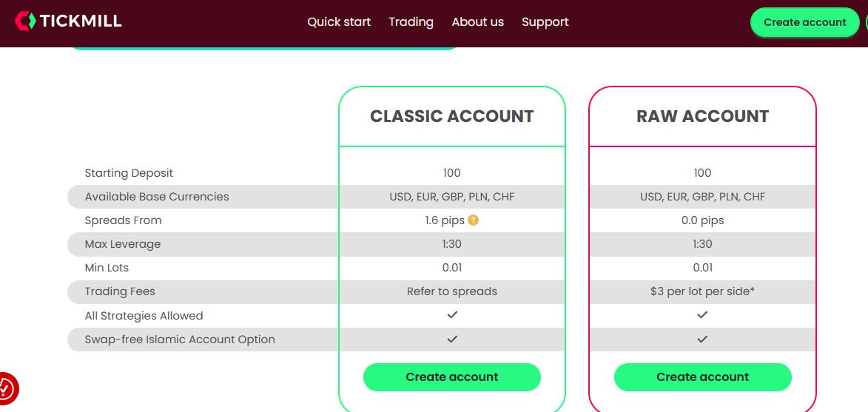Click the Tickmill brand name text
This screenshot has width=868, height=412.
[x=81, y=21]
